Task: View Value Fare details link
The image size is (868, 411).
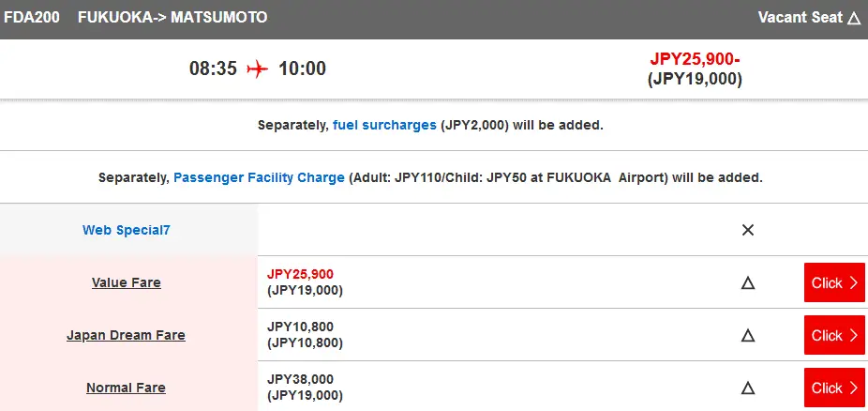Action: pyautogui.click(x=127, y=282)
